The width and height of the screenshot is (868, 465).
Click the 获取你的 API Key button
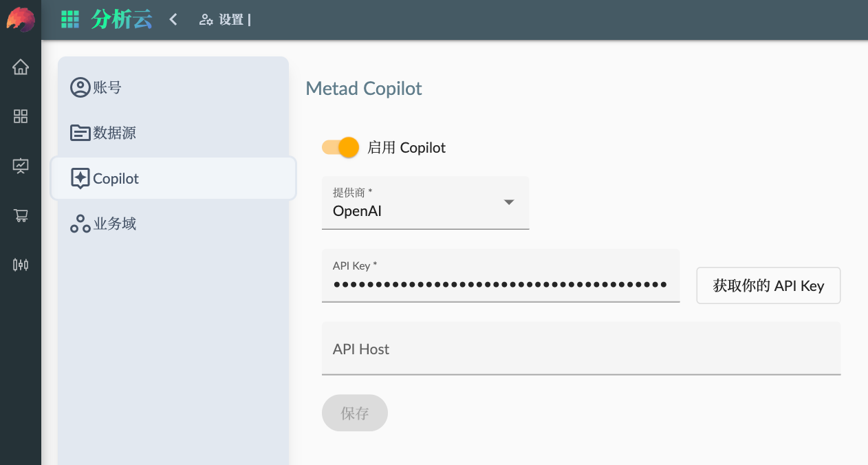pos(768,285)
